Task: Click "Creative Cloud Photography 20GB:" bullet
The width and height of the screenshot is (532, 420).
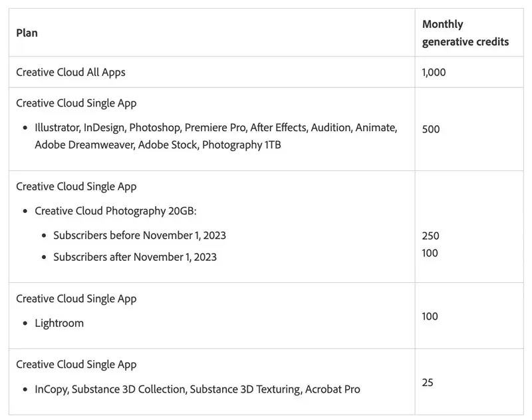Action: click(115, 211)
